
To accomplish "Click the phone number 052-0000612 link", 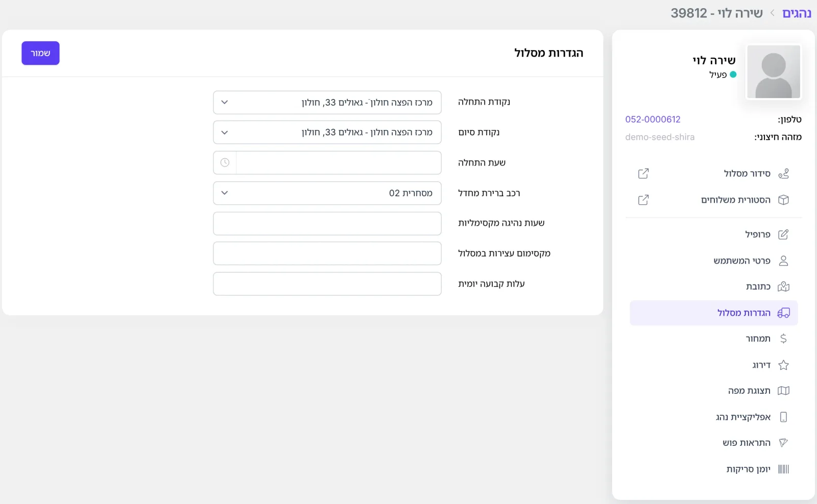I will [x=653, y=119].
